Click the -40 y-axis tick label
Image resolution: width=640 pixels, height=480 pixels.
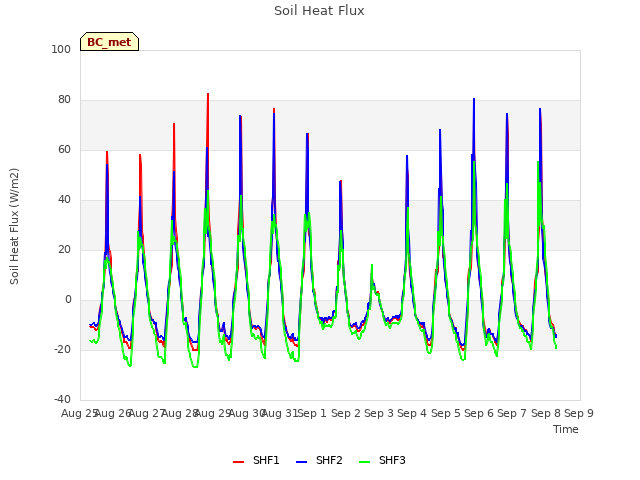pos(62,400)
